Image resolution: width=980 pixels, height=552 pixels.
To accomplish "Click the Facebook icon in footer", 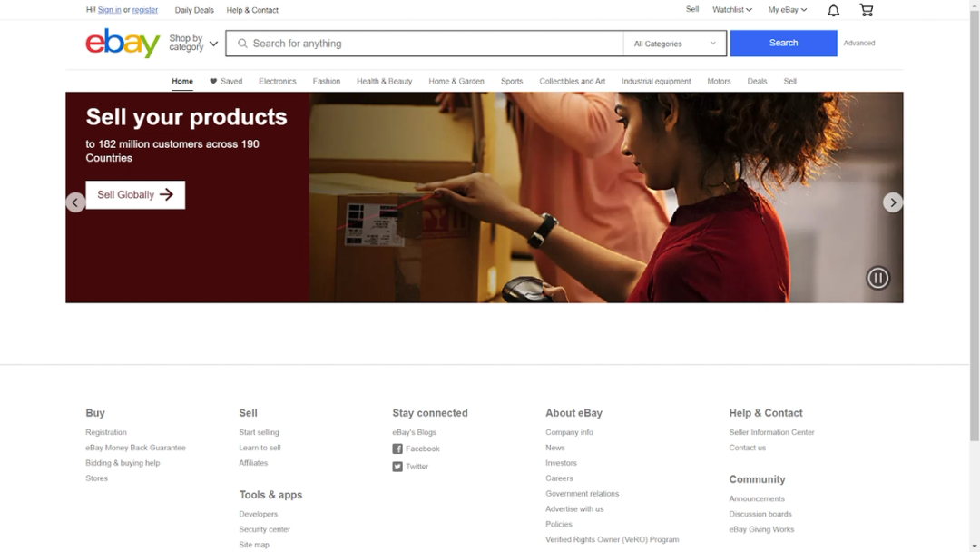I will (x=397, y=448).
